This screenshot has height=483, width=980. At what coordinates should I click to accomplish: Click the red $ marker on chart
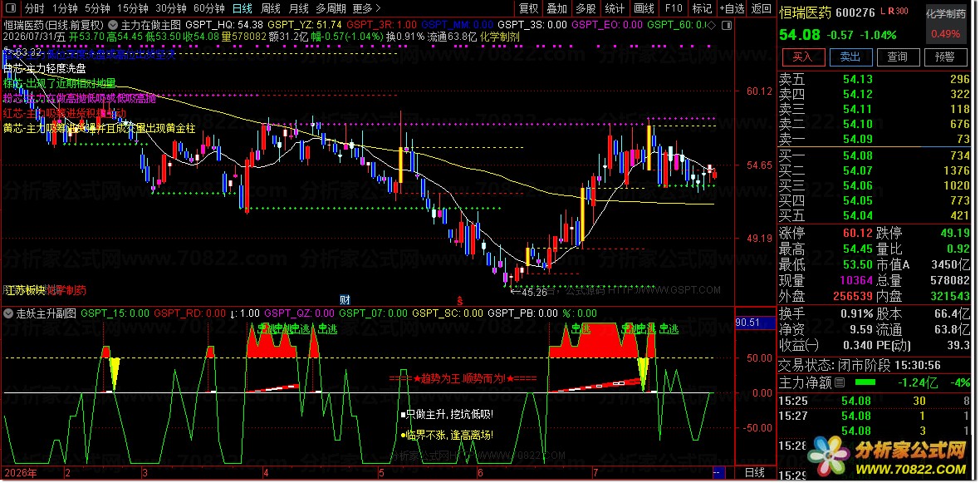460,299
